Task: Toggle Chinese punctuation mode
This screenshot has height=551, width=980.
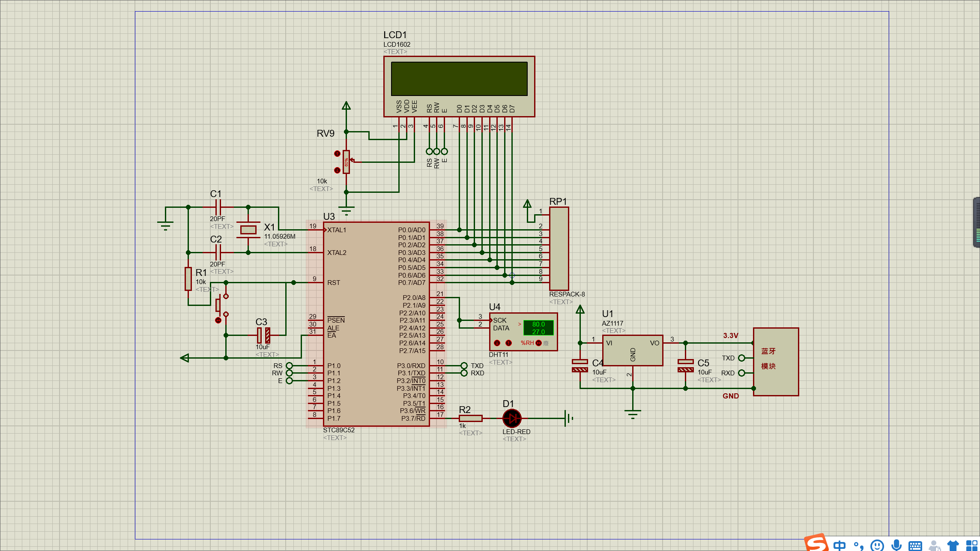Action: pyautogui.click(x=858, y=545)
